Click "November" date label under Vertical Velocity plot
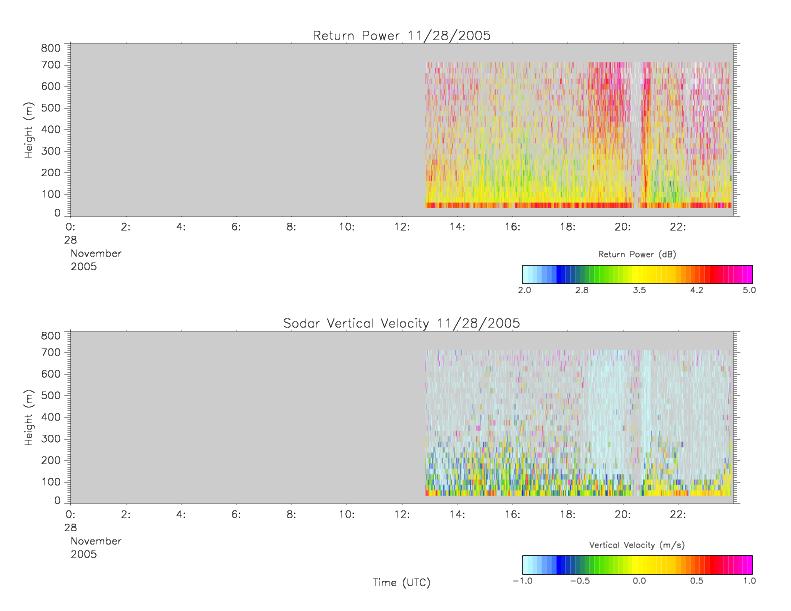 pos(96,541)
